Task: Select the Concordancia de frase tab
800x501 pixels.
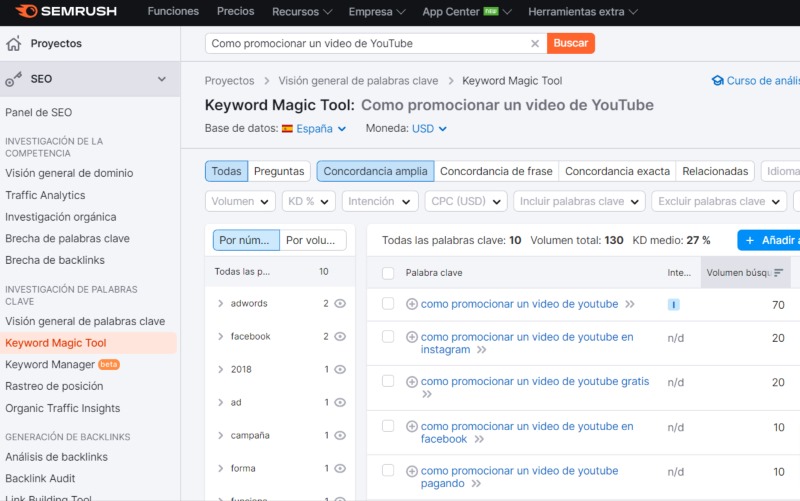Action: [x=496, y=171]
